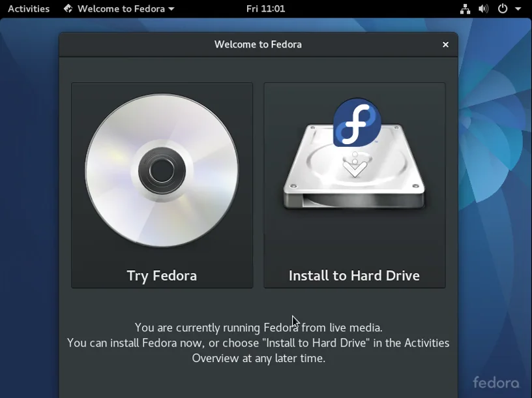The width and height of the screenshot is (532, 398).
Task: Click text 'You are currently running Fedora from live media.'
Action: [x=259, y=328]
